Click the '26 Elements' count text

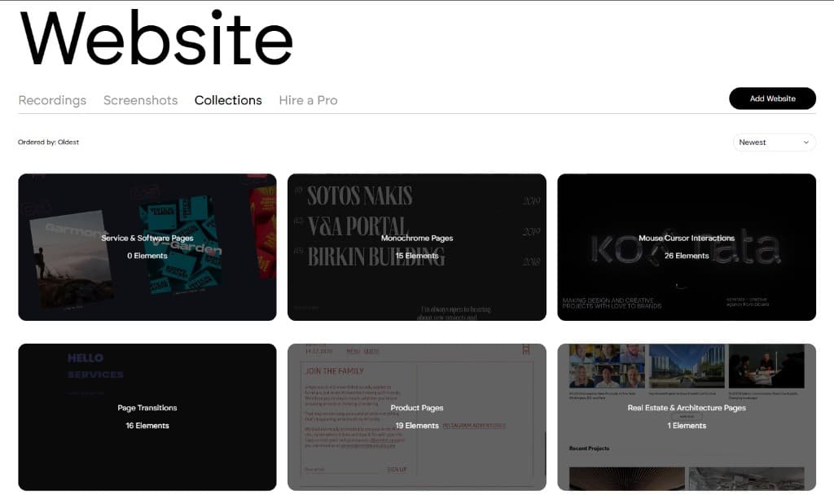[687, 256]
